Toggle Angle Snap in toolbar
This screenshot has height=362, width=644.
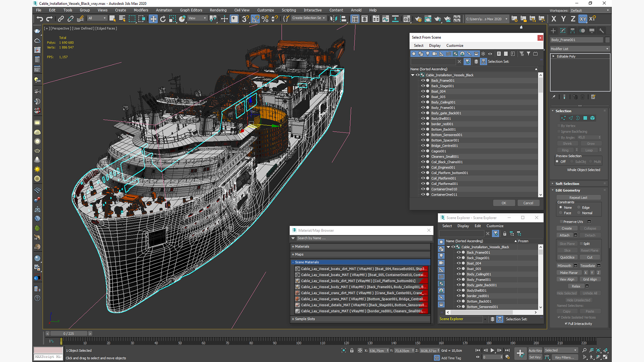coord(256,19)
